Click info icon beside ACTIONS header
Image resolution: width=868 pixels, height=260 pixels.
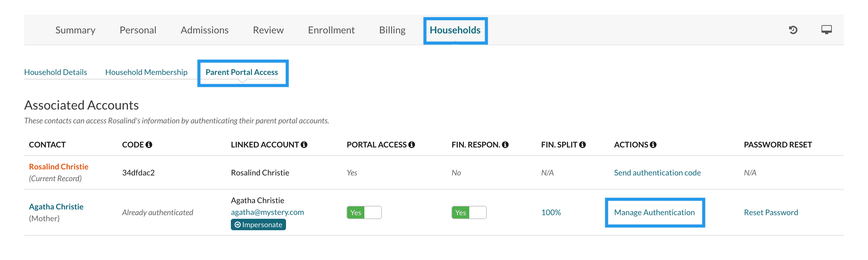tap(653, 145)
